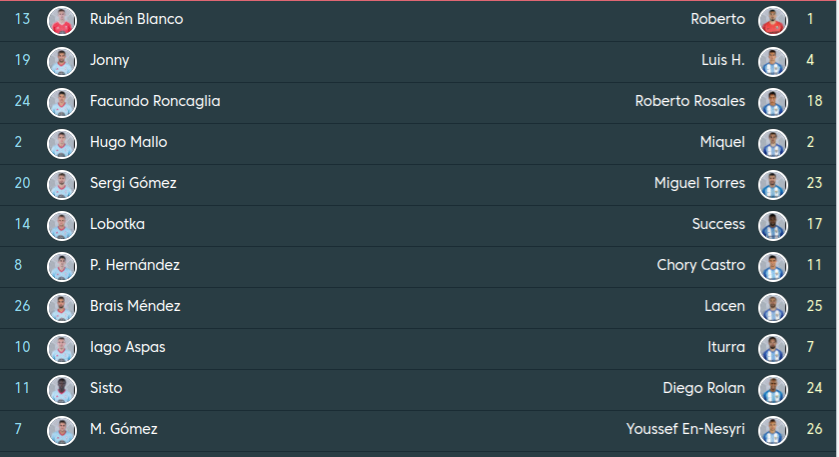Screen dimensions: 839x457
Task: Click M. Gómez's player name
Action: 123,430
